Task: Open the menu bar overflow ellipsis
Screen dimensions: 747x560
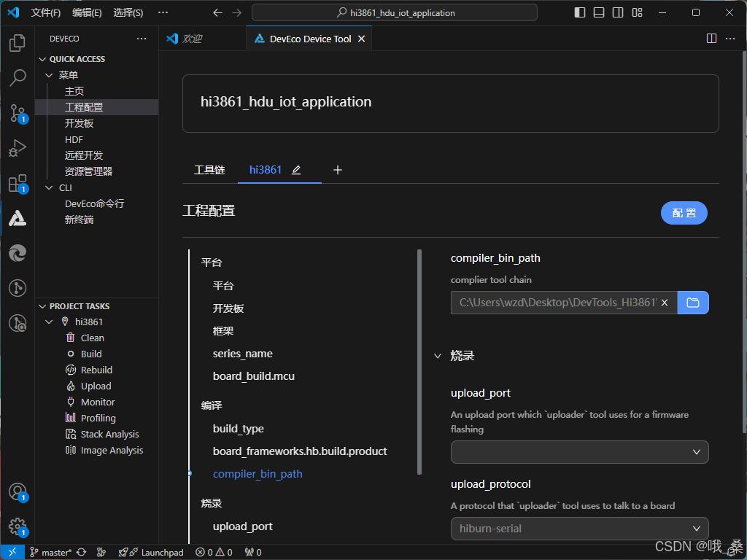Action: (x=163, y=13)
